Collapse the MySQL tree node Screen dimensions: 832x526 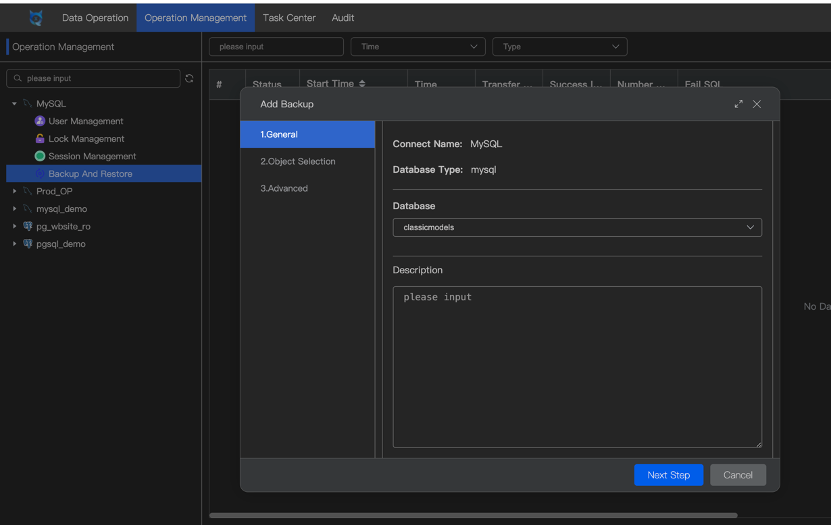(15, 104)
